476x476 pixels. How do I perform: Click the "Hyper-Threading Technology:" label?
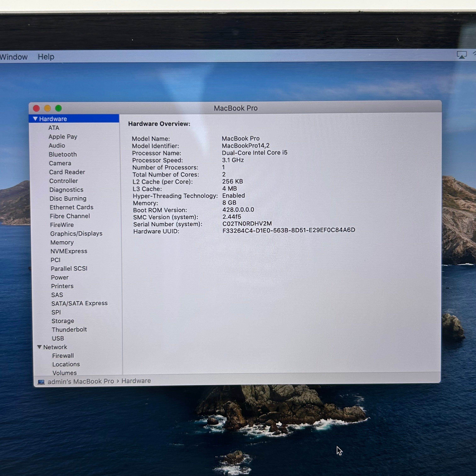(175, 196)
